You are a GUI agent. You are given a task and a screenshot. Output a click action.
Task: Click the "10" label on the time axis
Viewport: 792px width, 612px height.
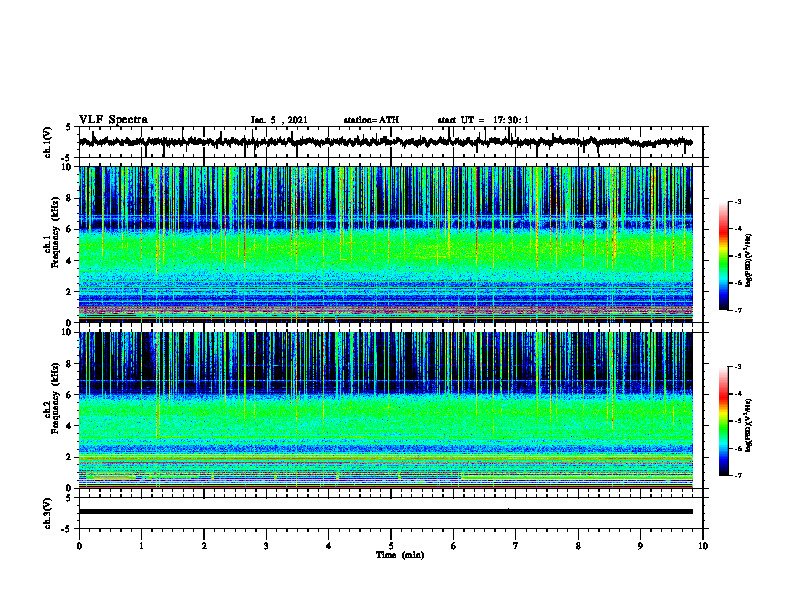[703, 546]
